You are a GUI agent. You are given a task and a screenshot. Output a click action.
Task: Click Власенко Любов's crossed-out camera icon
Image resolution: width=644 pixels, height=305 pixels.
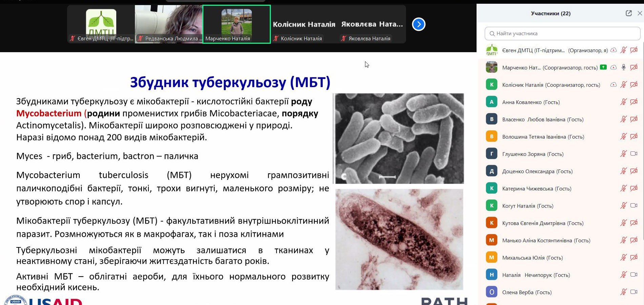coord(633,119)
